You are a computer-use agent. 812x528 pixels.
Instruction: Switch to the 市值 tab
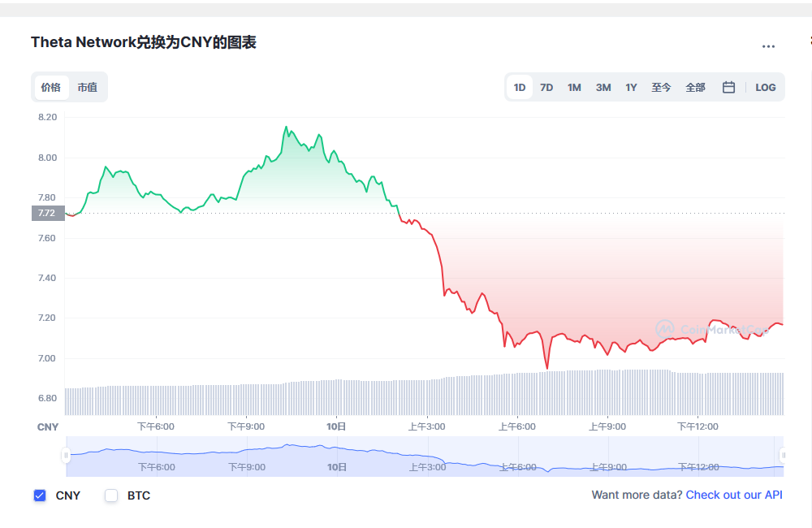click(88, 87)
